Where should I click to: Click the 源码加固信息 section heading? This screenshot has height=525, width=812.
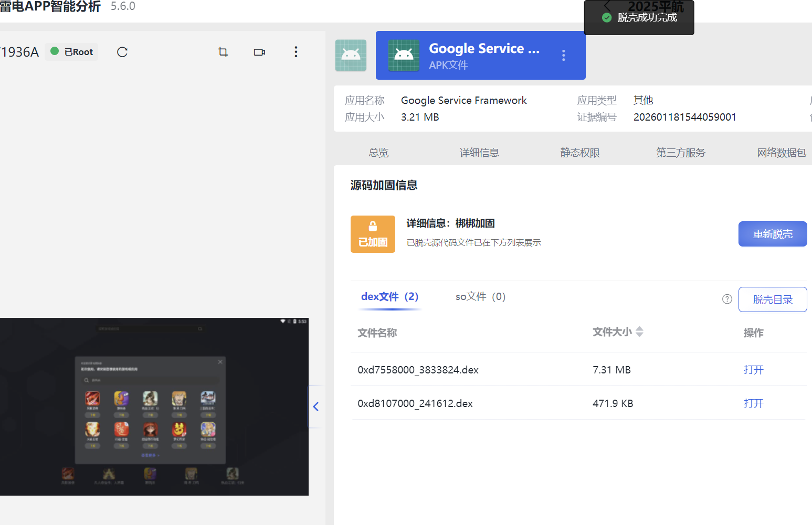384,185
